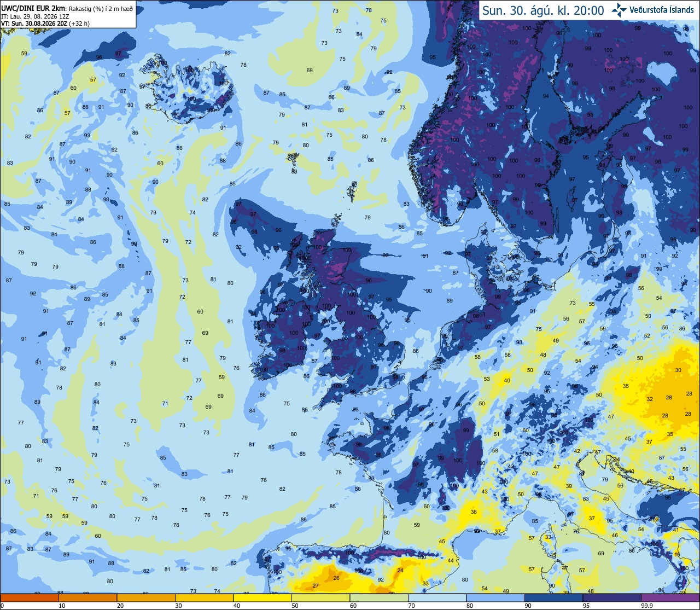The width and height of the screenshot is (700, 610).
Task: Pick the legend swatch between 90 and 95
Action: tap(554, 598)
